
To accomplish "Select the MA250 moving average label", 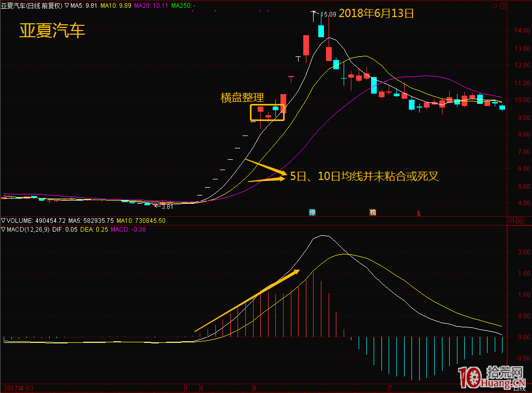I will 183,5.
